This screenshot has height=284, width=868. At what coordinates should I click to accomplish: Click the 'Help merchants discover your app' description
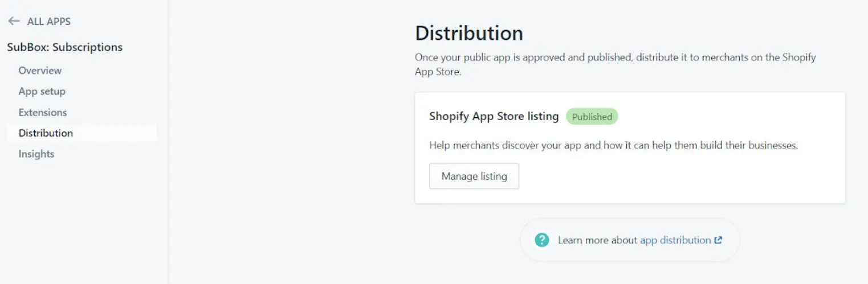(x=613, y=145)
